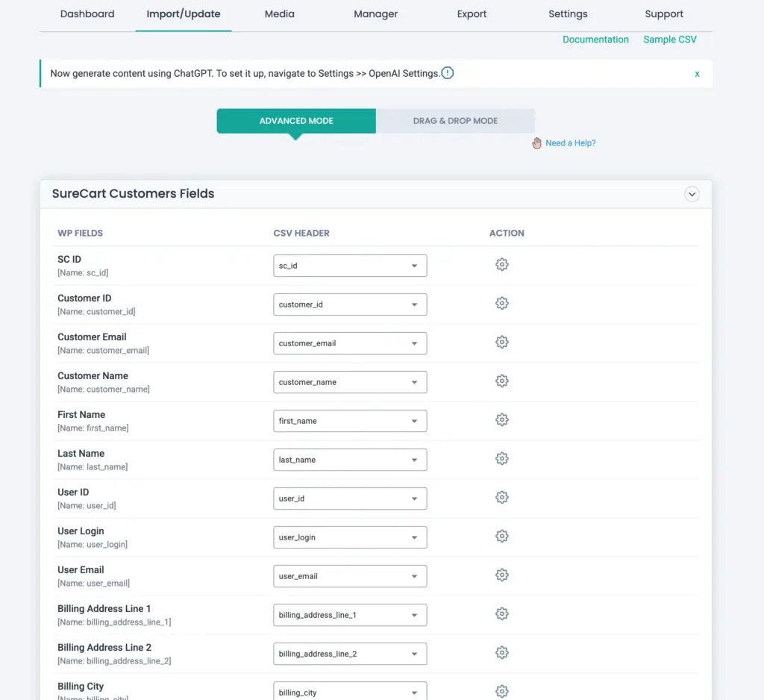Open gear settings for First Name field

click(x=501, y=419)
